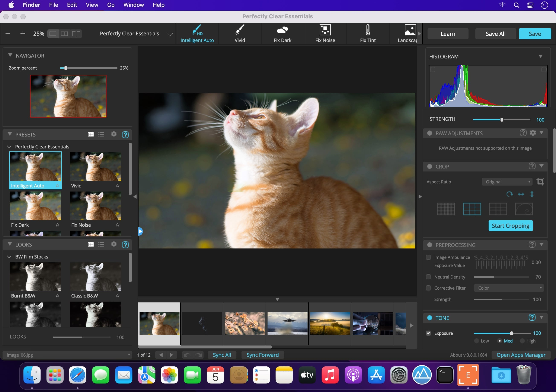Click the Fix Dark cloud icon
Screen dimensions: 556x392
282,30
